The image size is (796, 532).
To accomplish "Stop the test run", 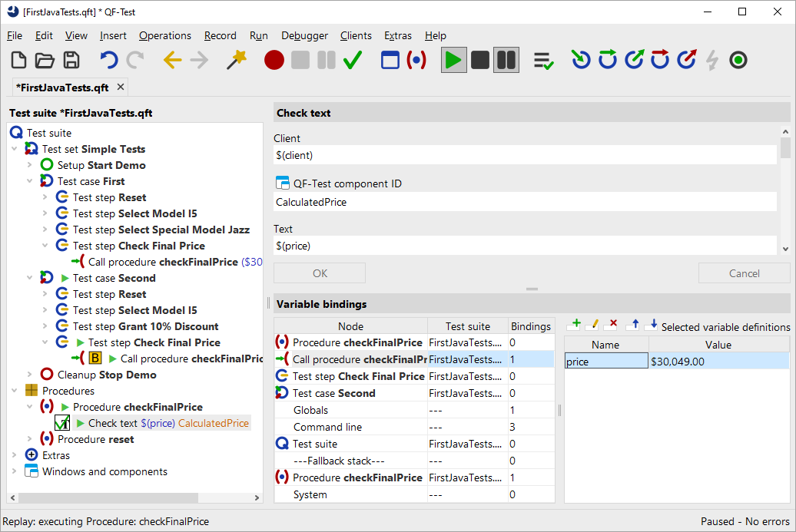I will (x=479, y=60).
